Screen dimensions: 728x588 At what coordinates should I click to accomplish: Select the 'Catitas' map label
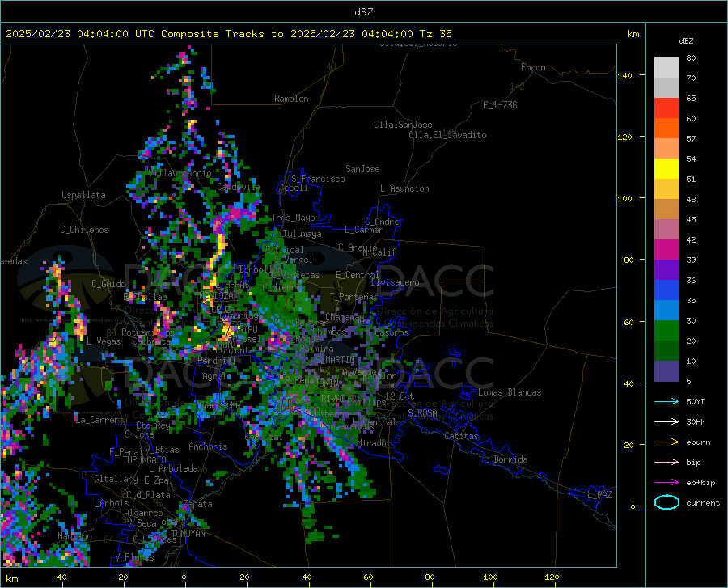coord(462,436)
